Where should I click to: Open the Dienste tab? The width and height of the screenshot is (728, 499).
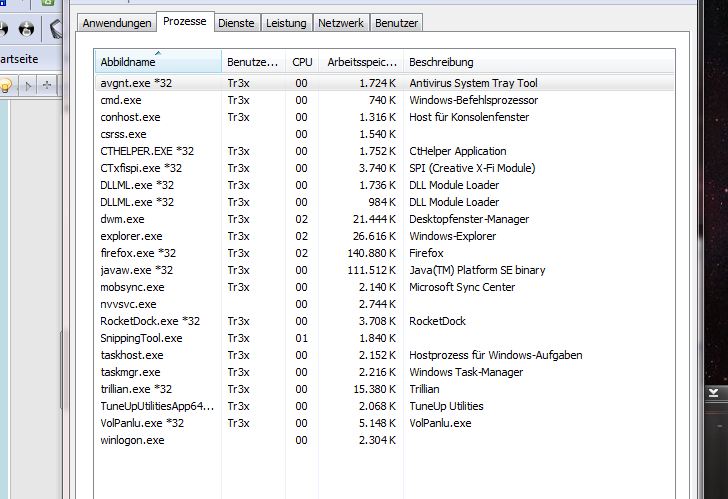tap(236, 23)
